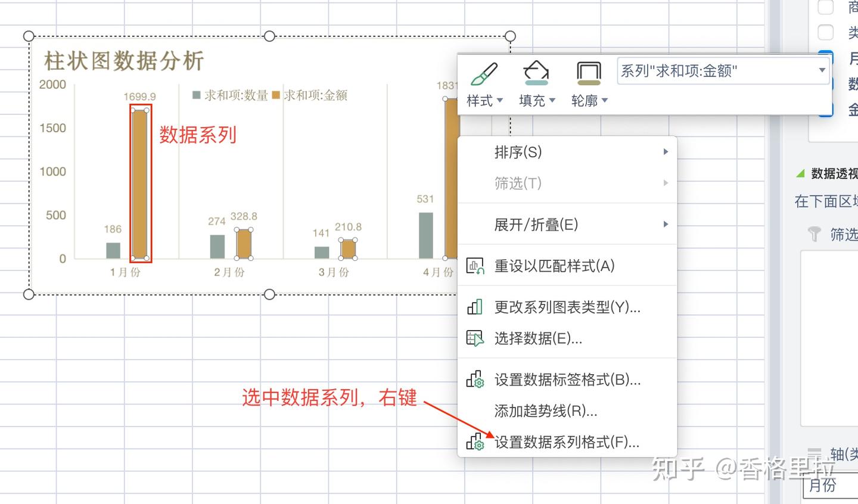Click the data label 531

click(425, 199)
